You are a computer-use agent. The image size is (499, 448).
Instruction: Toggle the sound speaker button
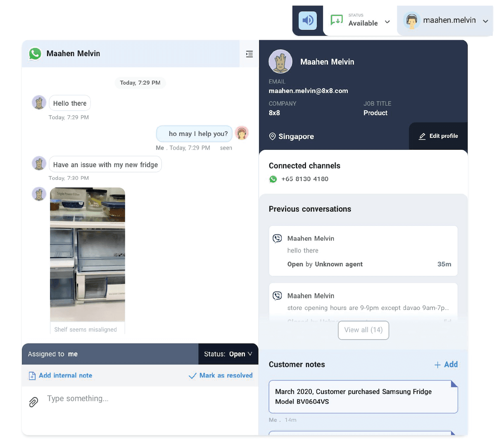click(307, 20)
